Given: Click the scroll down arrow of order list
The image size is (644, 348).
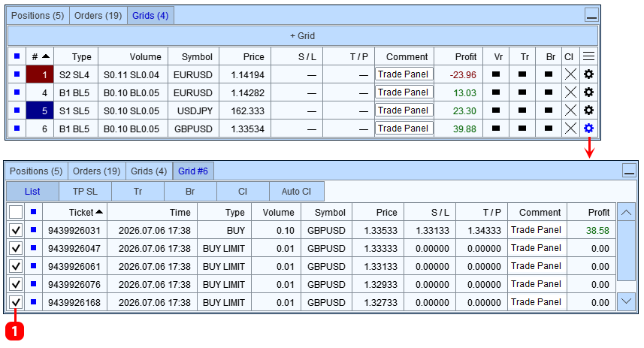Looking at the screenshot, I should tap(626, 301).
